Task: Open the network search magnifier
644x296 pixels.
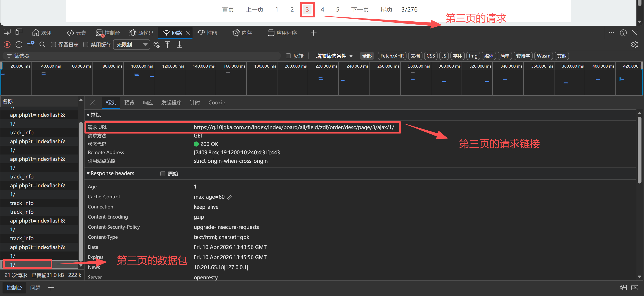Action: click(x=42, y=45)
